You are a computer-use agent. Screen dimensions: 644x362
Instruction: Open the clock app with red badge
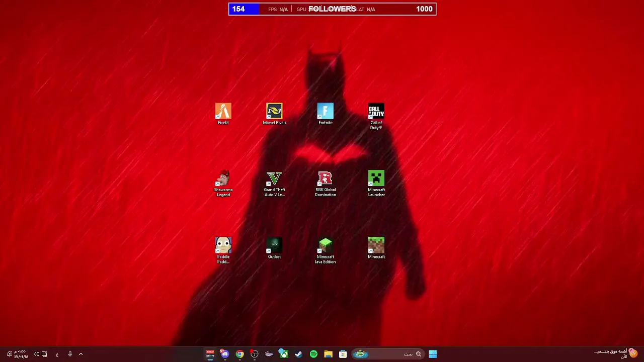click(255, 354)
